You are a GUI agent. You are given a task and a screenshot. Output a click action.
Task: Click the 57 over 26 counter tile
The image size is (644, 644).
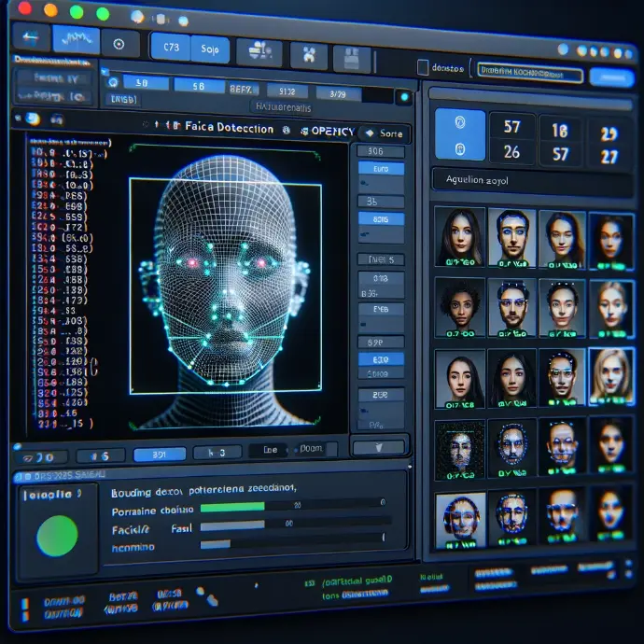[511, 140]
